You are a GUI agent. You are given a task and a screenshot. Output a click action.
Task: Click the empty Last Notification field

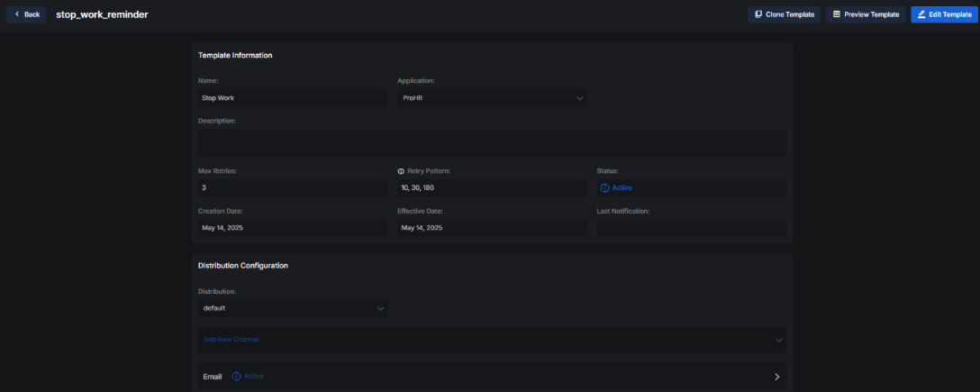pyautogui.click(x=691, y=228)
